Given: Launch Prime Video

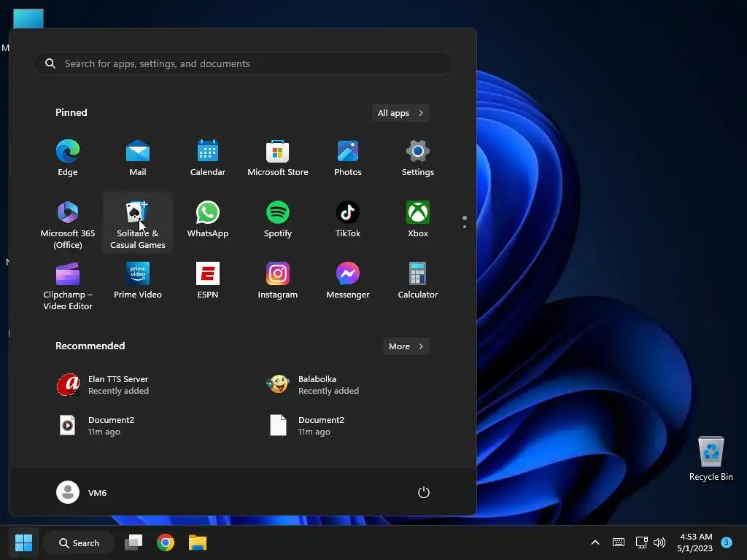Looking at the screenshot, I should point(138,281).
